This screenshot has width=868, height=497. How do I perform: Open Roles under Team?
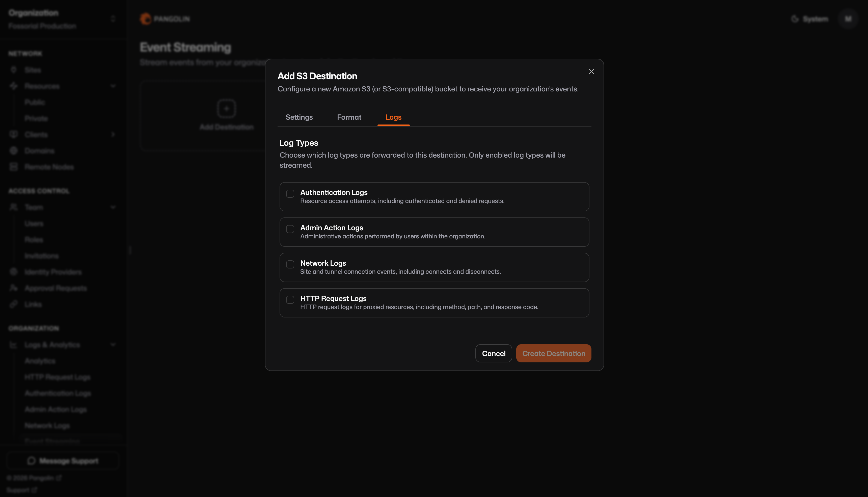click(34, 240)
